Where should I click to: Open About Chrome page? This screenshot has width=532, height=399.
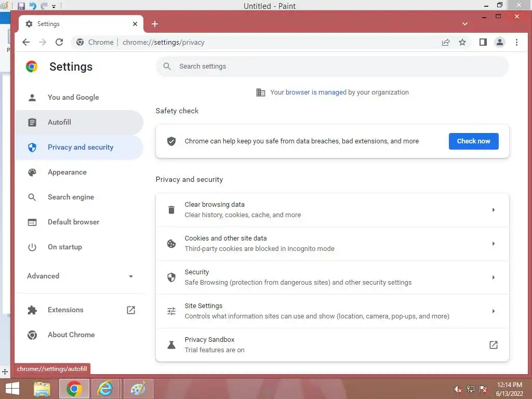(x=79, y=335)
